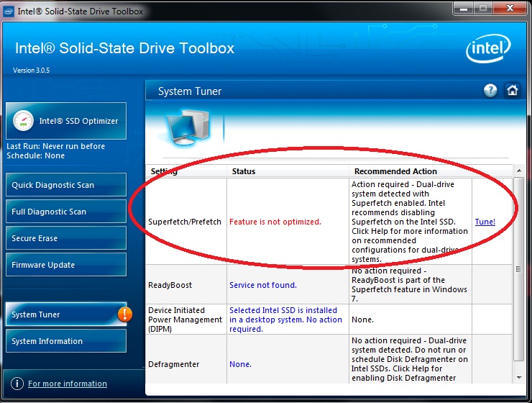Click 'Selected Intel SSD is installed' status

pos(285,320)
